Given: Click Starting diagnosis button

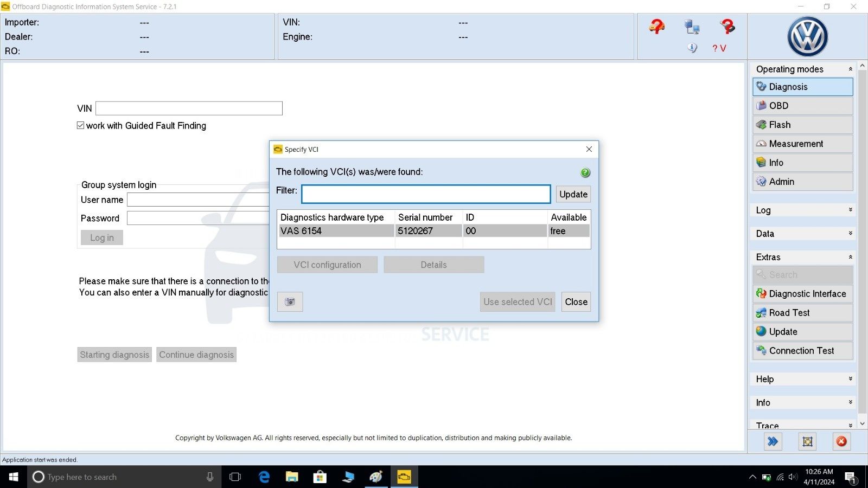Looking at the screenshot, I should pyautogui.click(x=114, y=355).
